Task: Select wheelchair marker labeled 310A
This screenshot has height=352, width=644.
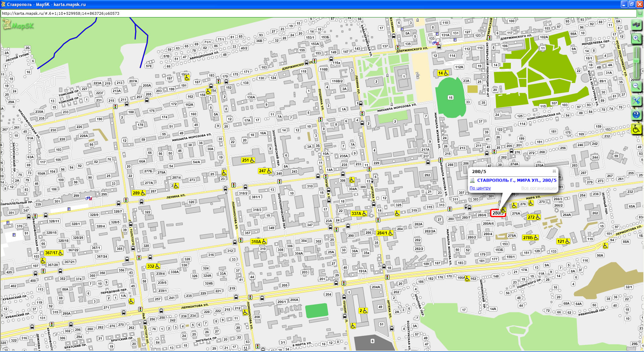Action: coord(259,241)
